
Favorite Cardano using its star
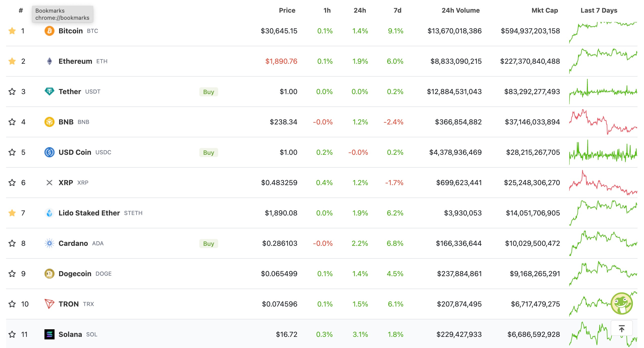pyautogui.click(x=12, y=243)
